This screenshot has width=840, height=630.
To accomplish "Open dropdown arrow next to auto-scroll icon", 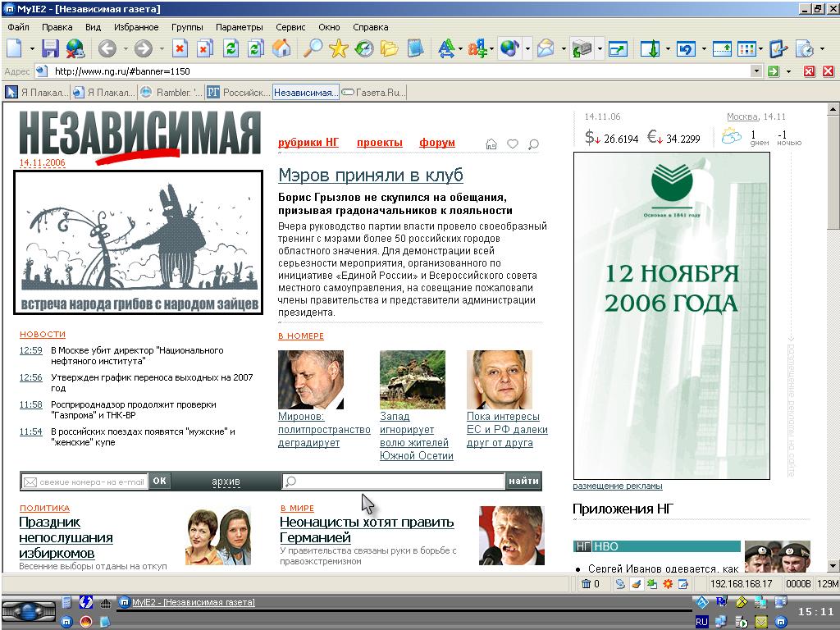I will 668,49.
